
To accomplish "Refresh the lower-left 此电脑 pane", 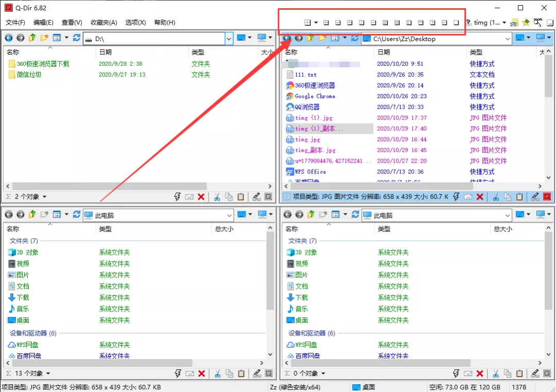I will [77, 215].
